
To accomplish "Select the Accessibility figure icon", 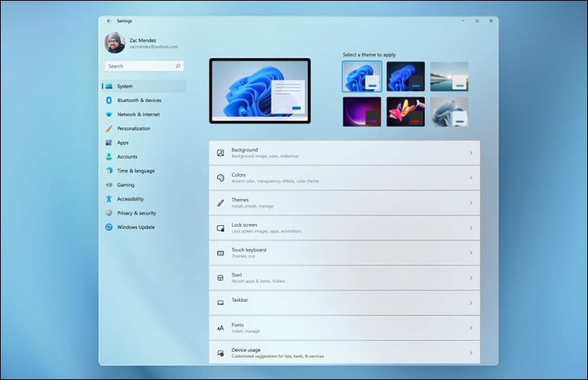I will tap(109, 199).
